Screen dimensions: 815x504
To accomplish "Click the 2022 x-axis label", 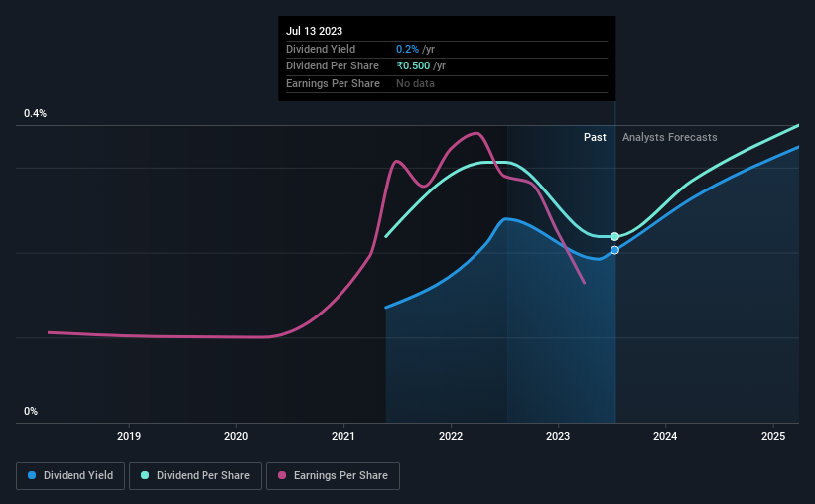I will point(451,436).
